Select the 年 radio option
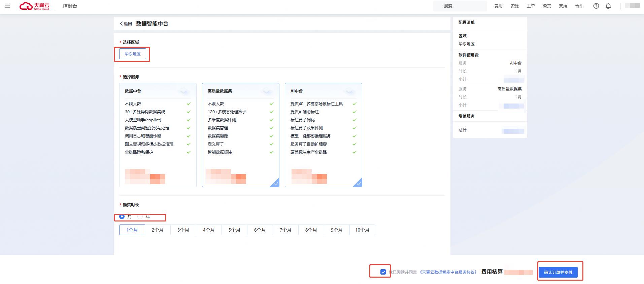The width and height of the screenshot is (644, 284). click(x=140, y=217)
